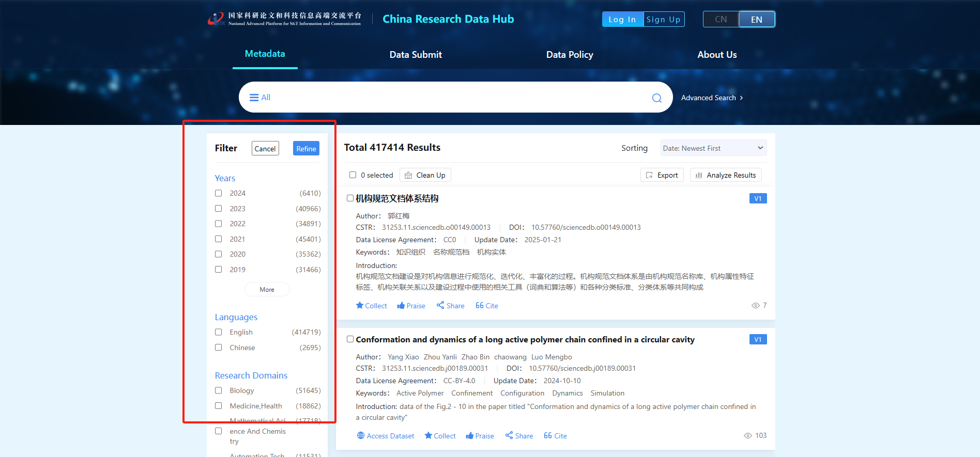Expand the All category search menu

click(x=260, y=98)
